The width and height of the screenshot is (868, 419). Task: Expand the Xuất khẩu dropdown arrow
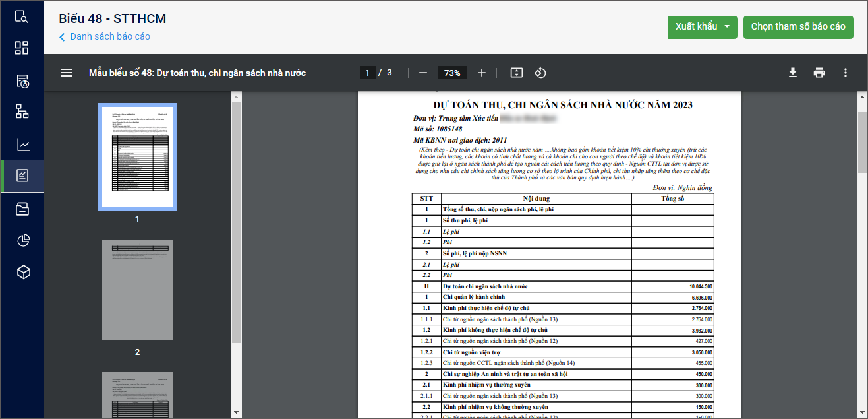[x=727, y=27]
